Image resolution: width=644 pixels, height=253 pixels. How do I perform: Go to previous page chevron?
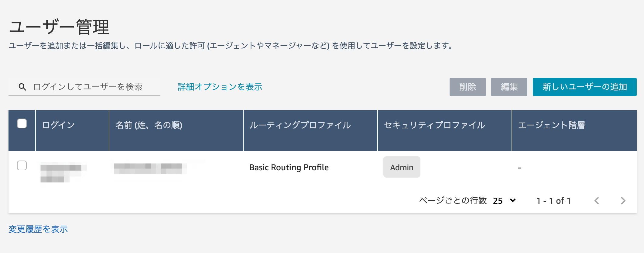click(x=597, y=201)
